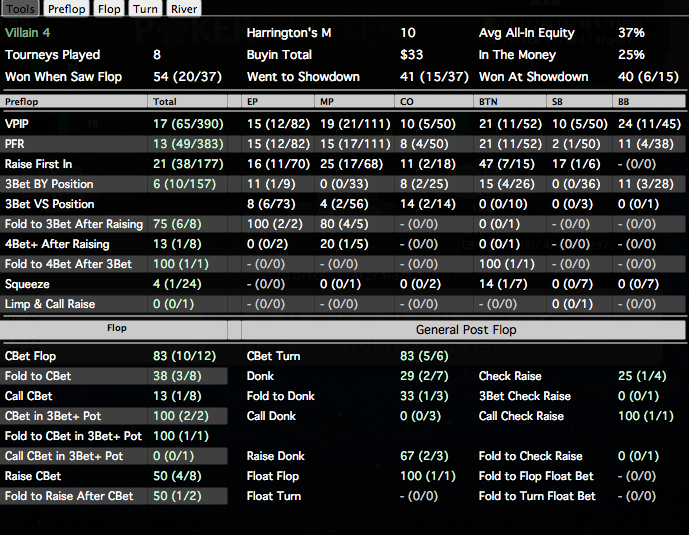
Task: Click PFR total value 13 (49/383)
Action: [x=188, y=144]
